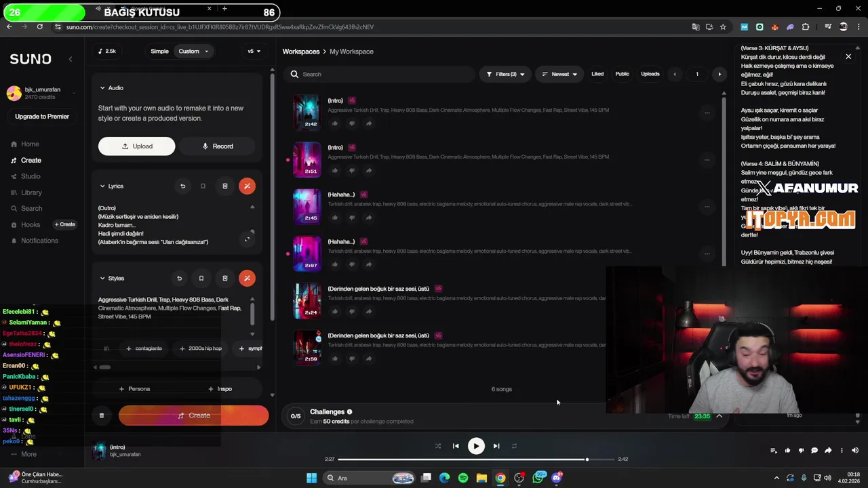This screenshot has width=868, height=488.
Task: Collapse the Suno sidebar with arrow icon
Action: (71, 59)
